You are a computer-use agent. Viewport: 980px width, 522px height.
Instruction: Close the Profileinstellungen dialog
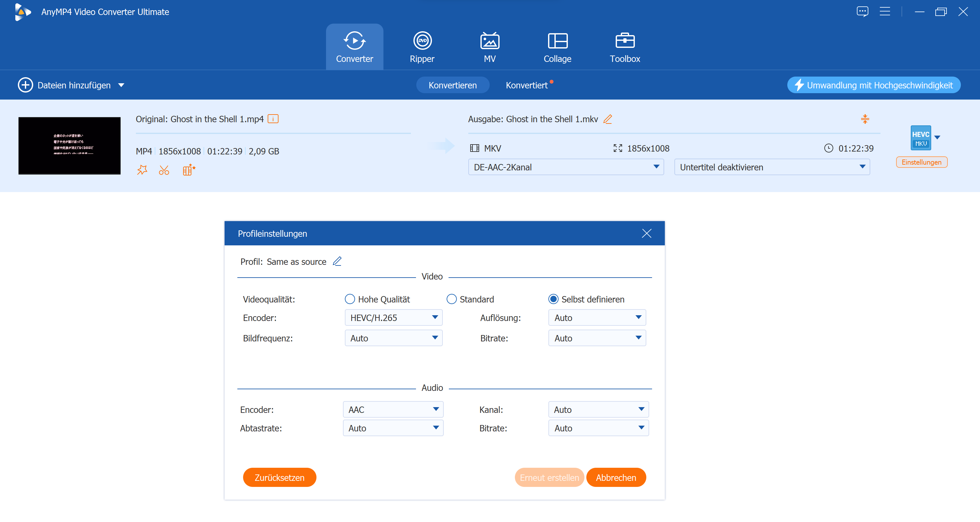tap(646, 233)
